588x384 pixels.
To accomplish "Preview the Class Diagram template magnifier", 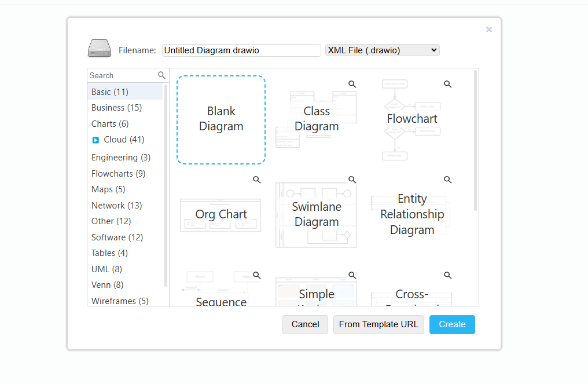I will 352,84.
